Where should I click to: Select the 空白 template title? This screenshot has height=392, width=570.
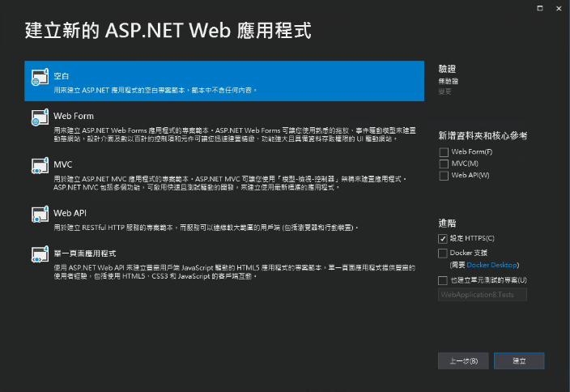pyautogui.click(x=61, y=76)
